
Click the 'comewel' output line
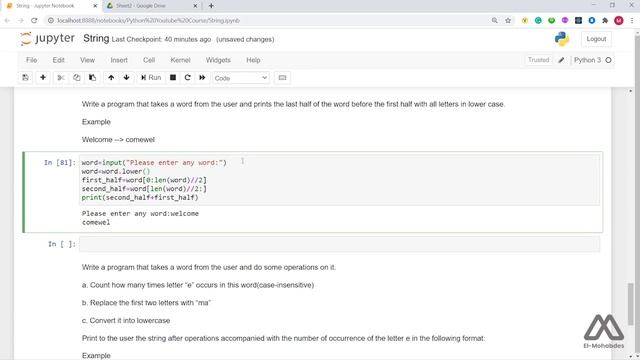pyautogui.click(x=96, y=222)
